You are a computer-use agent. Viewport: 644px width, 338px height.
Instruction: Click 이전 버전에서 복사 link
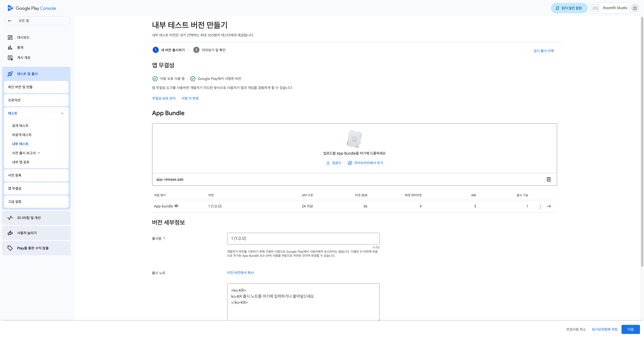tap(240, 273)
